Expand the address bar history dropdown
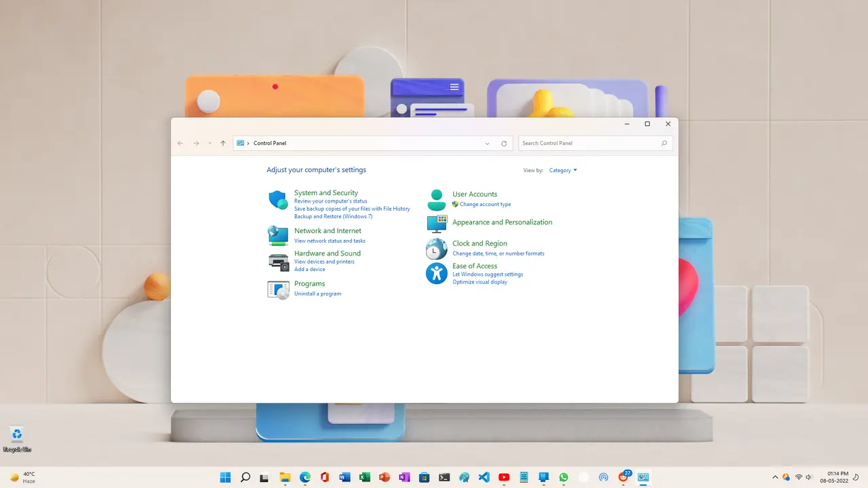This screenshot has width=868, height=488. (x=487, y=144)
